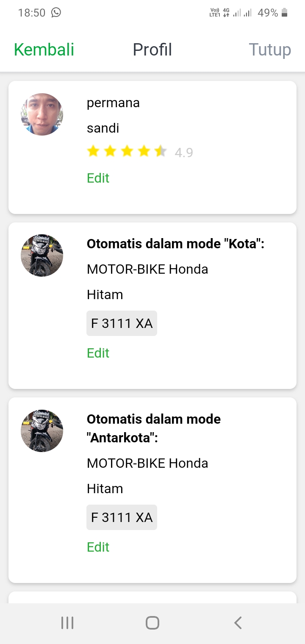
Task: Go back using the Kembali button
Action: pos(44,50)
